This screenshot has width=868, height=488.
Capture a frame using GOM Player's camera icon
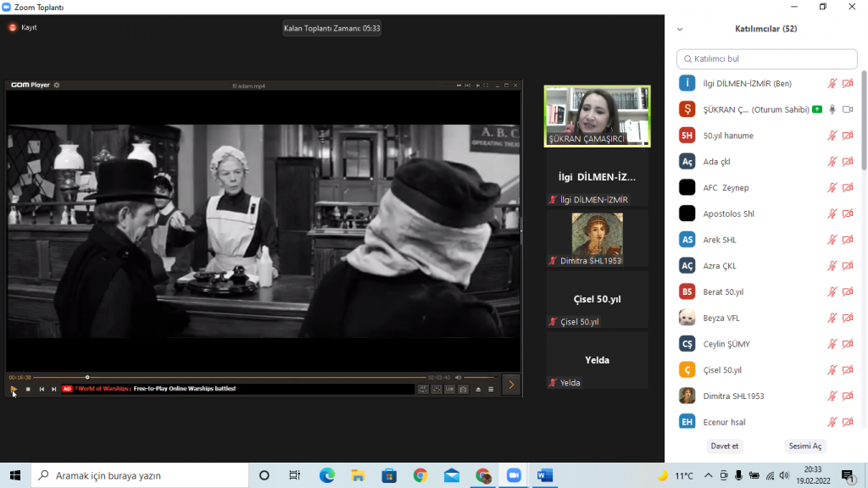click(462, 387)
